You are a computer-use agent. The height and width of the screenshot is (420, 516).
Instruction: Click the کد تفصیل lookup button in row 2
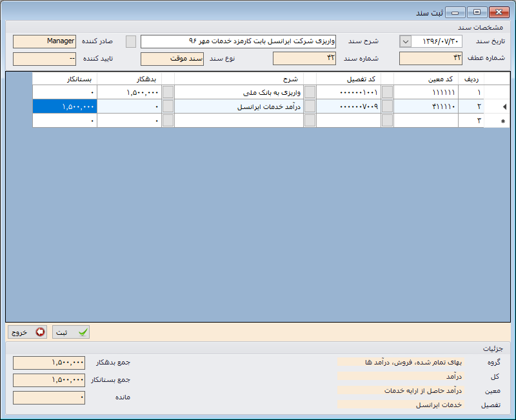pos(310,106)
